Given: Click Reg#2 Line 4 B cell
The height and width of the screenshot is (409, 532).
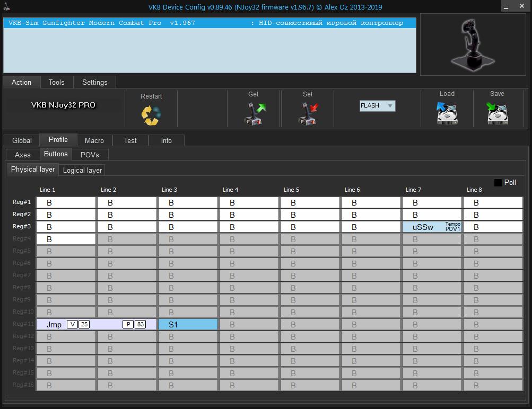Looking at the screenshot, I should click(249, 215).
